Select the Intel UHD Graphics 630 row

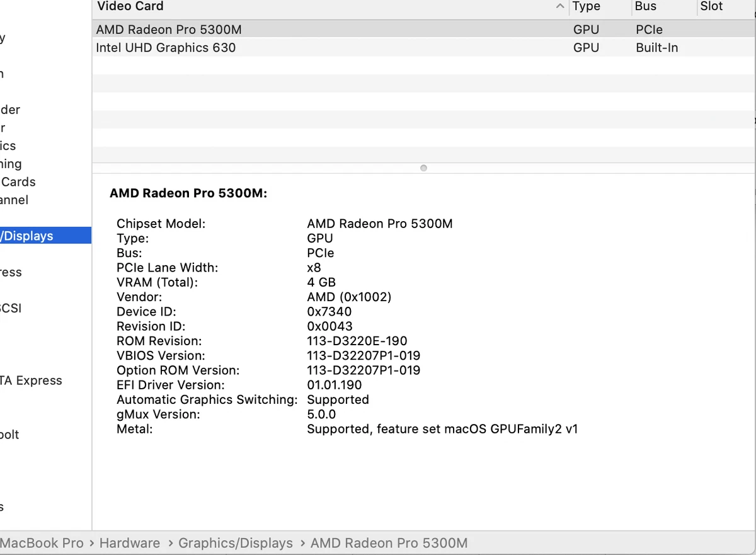click(423, 48)
